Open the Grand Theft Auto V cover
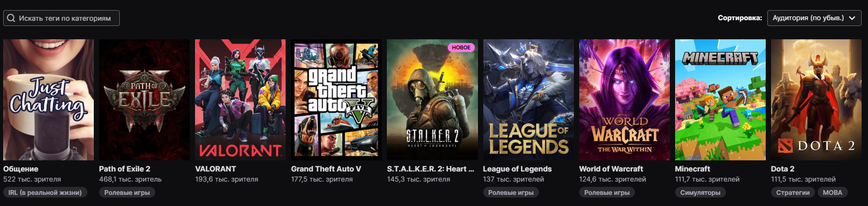The height and width of the screenshot is (206, 868). click(336, 100)
